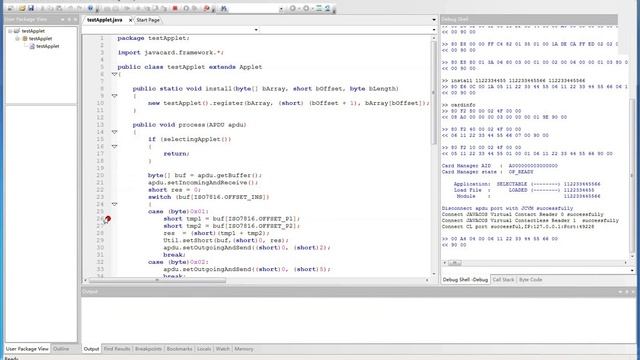Select the User Package View tab
Image resolution: width=640 pixels, height=360 pixels.
point(27,349)
